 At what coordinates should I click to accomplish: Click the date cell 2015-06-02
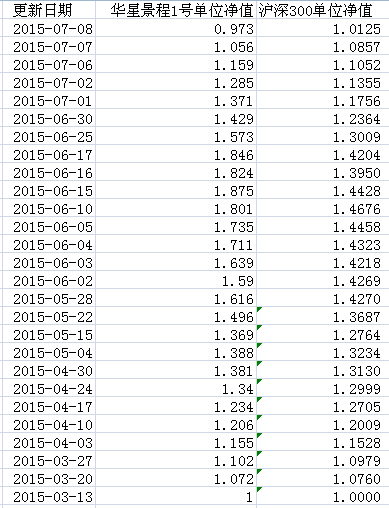pyautogui.click(x=49, y=280)
